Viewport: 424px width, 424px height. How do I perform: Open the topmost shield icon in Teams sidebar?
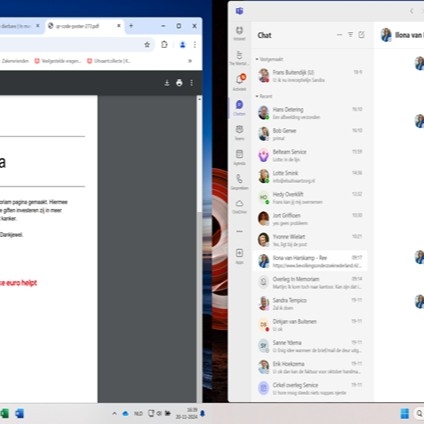point(239,33)
